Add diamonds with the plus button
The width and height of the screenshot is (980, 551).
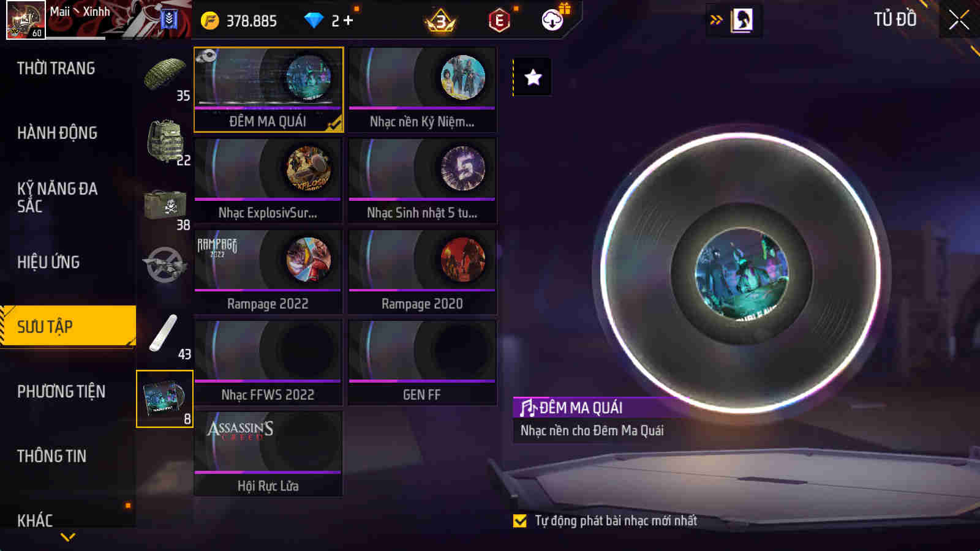coord(349,21)
